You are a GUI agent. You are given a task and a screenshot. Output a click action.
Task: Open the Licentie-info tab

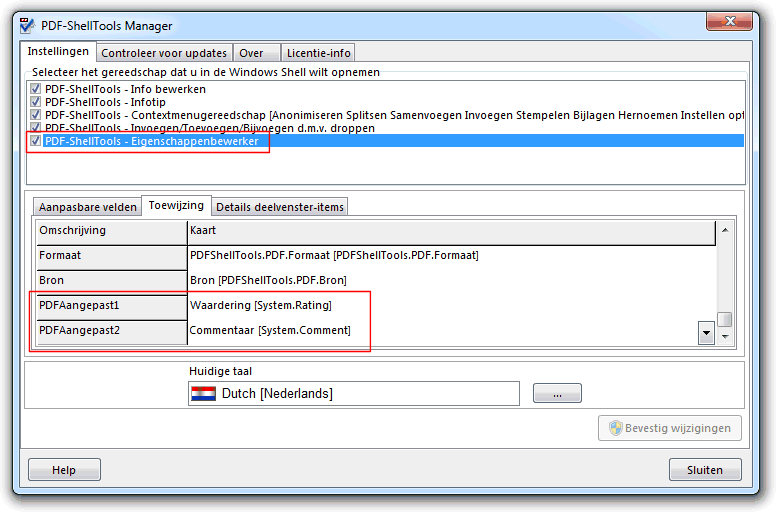(318, 53)
